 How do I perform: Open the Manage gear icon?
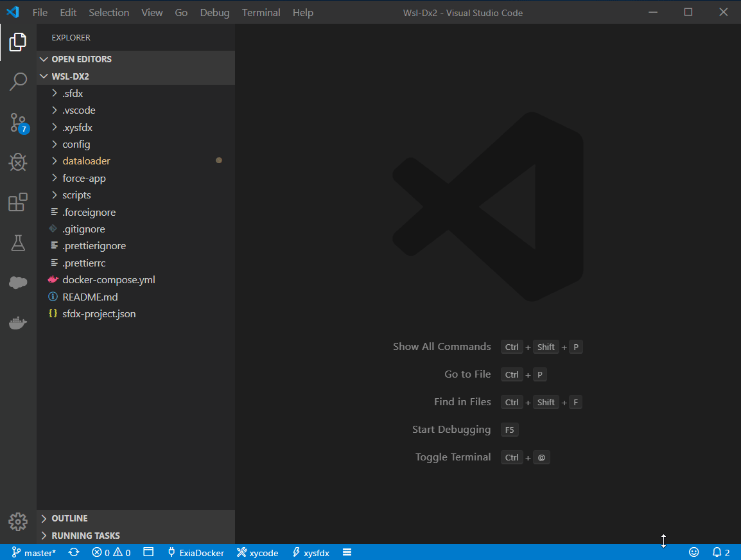coord(18,521)
